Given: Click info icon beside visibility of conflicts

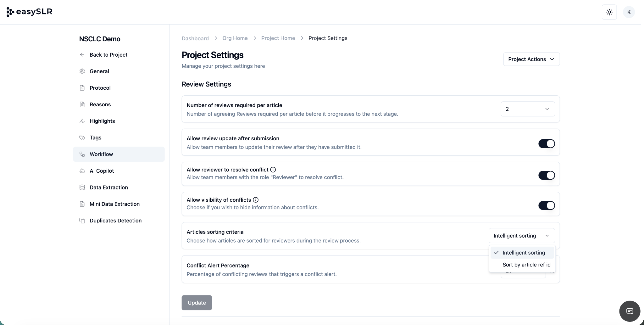Looking at the screenshot, I should (x=256, y=200).
